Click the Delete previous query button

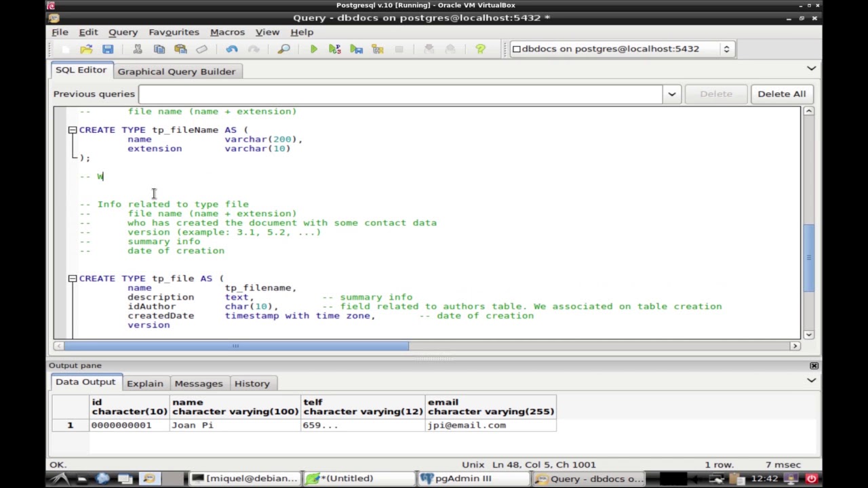pyautogui.click(x=715, y=94)
